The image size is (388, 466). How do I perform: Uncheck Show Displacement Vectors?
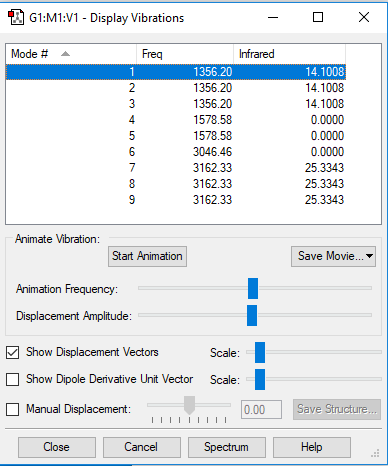click(x=13, y=352)
